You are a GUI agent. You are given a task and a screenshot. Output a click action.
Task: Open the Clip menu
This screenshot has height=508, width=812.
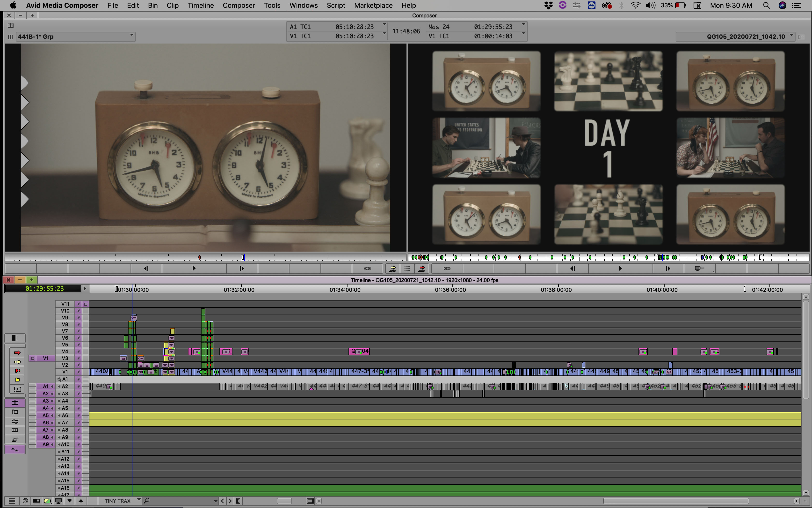coord(173,5)
